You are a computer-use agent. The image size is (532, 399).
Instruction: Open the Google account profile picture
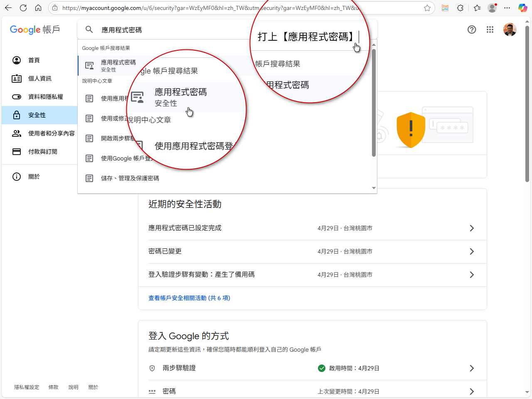[510, 30]
